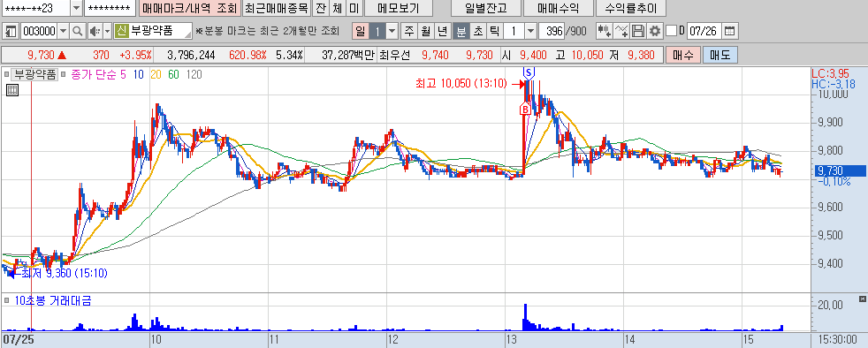
Task: Open the calendar date picker icon
Action: [731, 31]
